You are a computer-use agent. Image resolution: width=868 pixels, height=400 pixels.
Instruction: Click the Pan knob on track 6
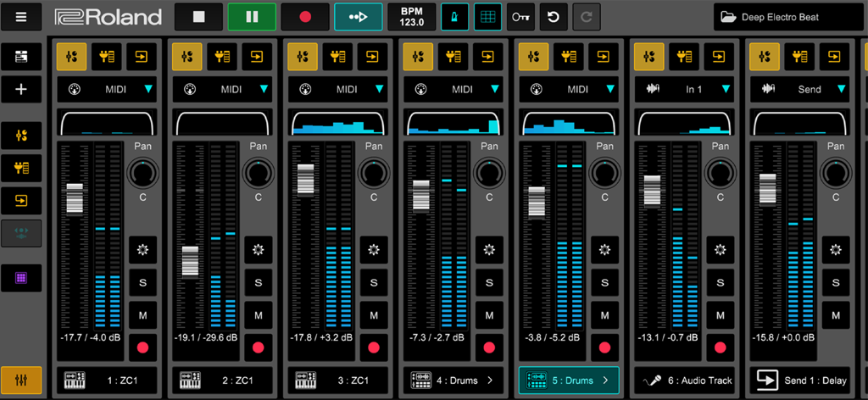coord(721,173)
